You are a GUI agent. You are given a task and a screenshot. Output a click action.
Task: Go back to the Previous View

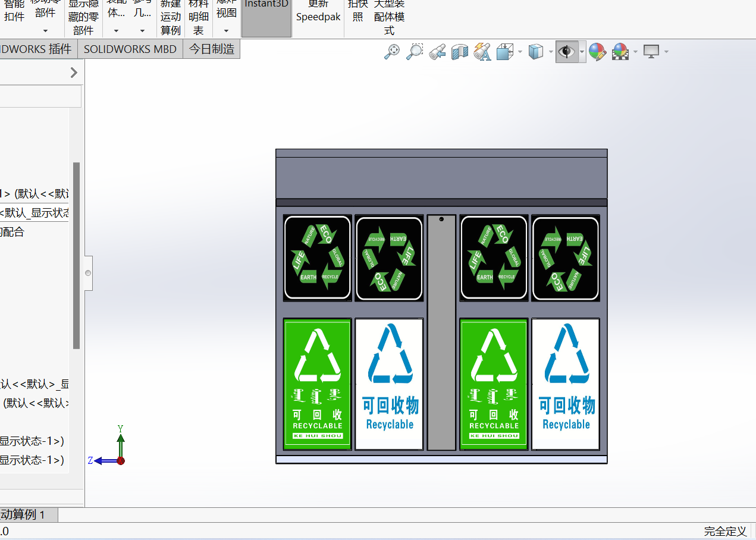tap(437, 52)
